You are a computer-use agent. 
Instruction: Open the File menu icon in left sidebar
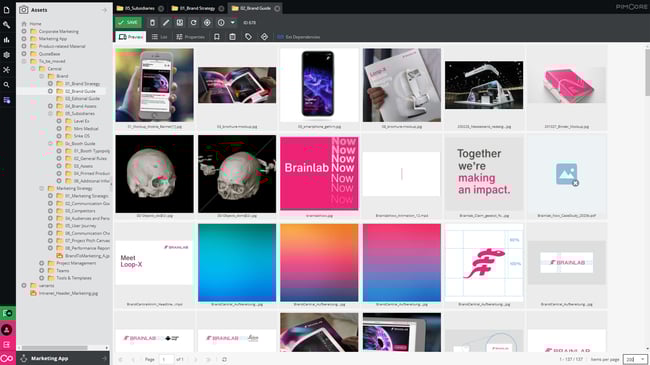point(7,10)
